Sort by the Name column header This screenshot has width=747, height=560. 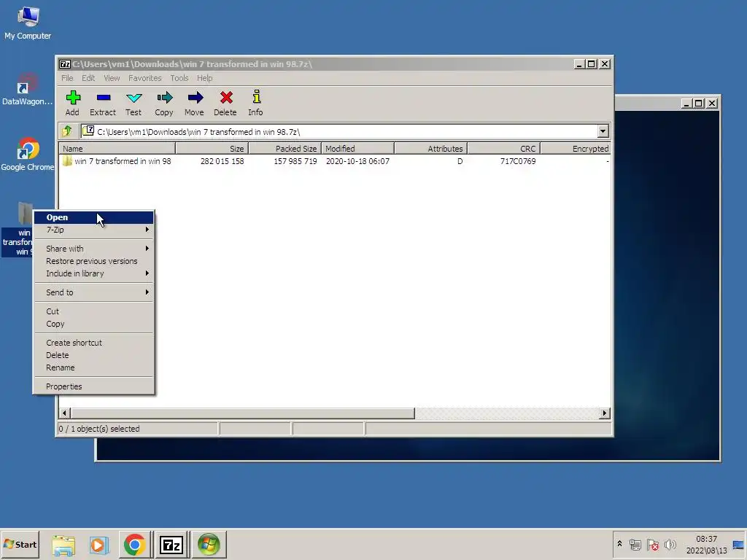pyautogui.click(x=117, y=149)
